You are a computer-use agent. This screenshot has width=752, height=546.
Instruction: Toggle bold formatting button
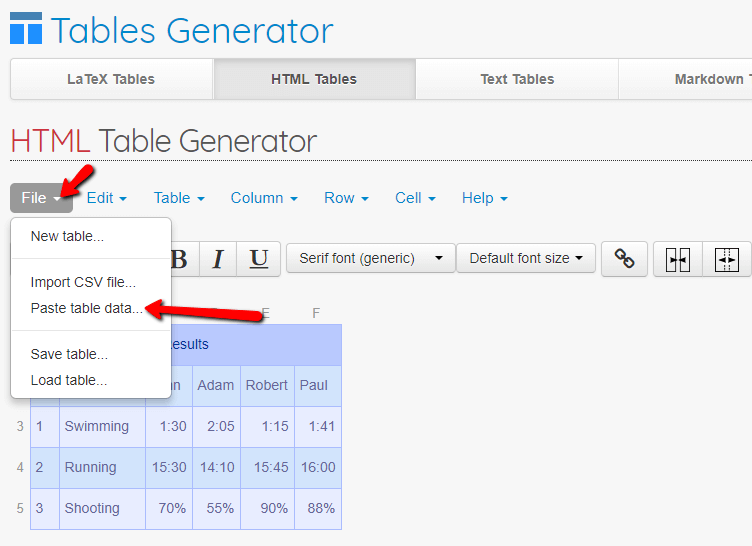(184, 259)
